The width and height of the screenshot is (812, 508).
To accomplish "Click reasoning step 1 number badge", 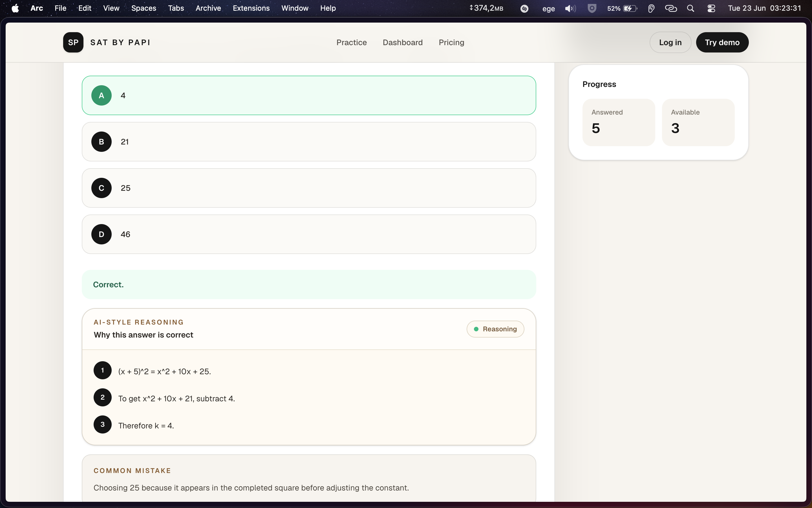I will pyautogui.click(x=102, y=370).
